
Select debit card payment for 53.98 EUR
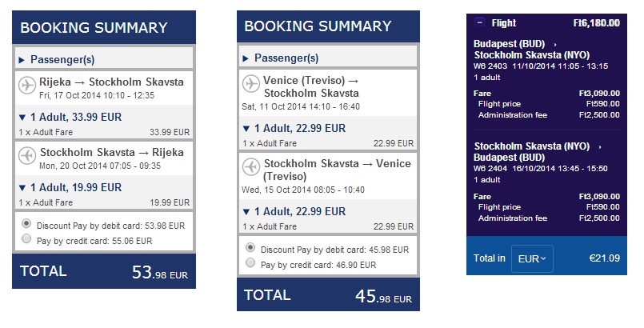(x=27, y=224)
